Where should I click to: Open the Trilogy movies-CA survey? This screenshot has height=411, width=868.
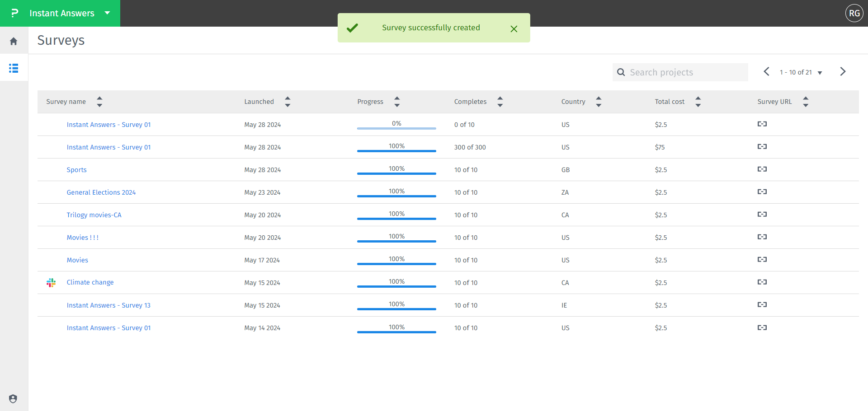(94, 215)
